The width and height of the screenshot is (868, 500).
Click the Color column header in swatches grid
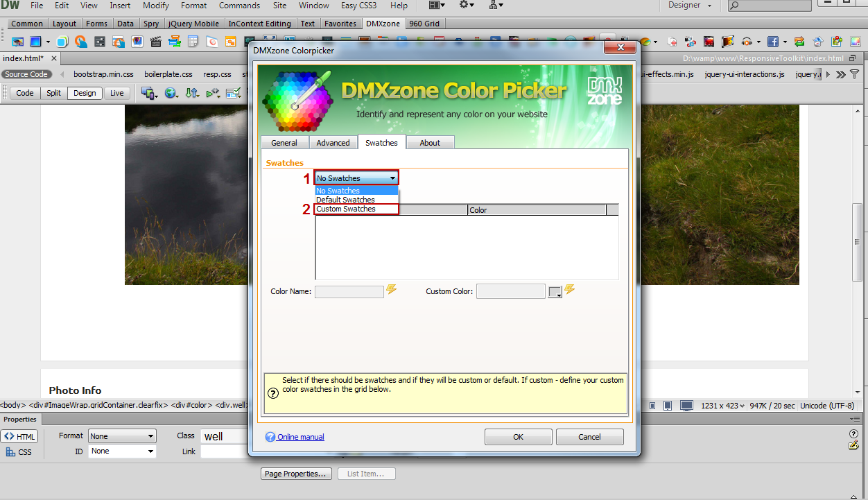point(537,209)
